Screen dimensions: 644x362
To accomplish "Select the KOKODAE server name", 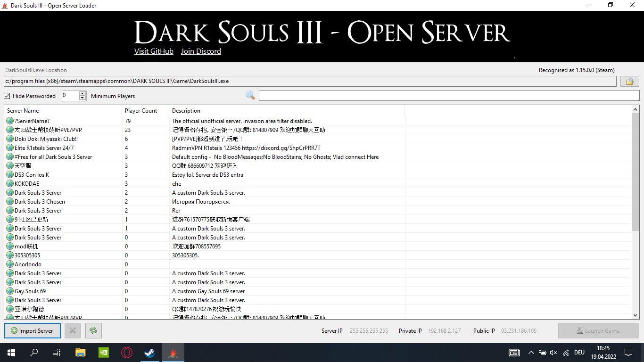I will click(27, 184).
